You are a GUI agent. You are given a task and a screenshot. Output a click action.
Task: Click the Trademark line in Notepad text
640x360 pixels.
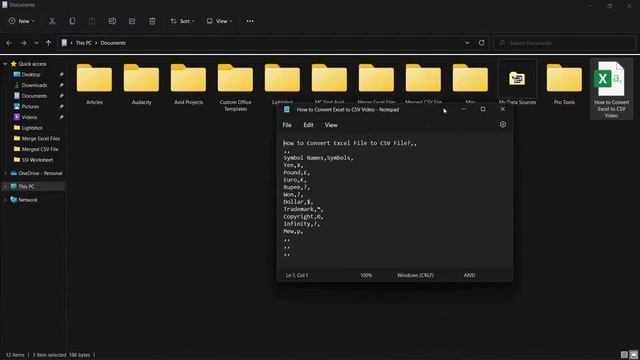(303, 209)
